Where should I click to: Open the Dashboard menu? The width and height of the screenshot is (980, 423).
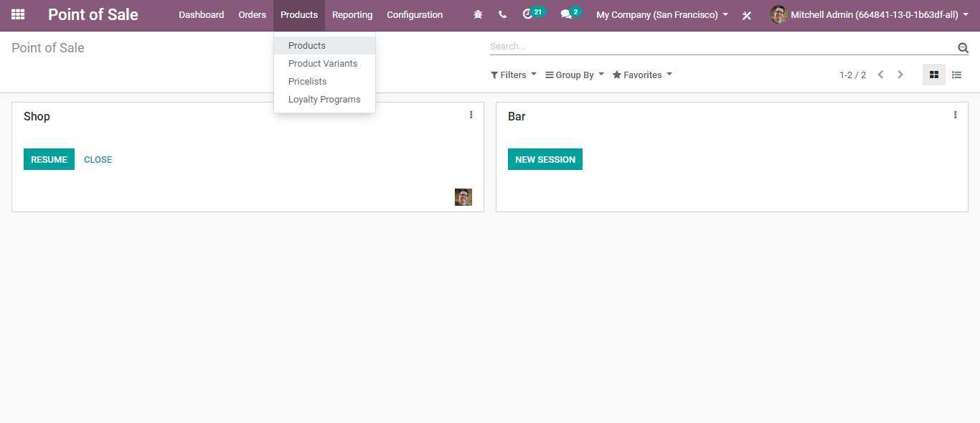click(x=202, y=14)
